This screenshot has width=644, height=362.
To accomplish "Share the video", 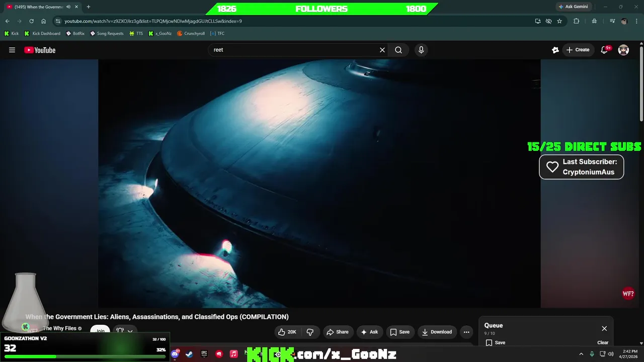I will pos(338,332).
